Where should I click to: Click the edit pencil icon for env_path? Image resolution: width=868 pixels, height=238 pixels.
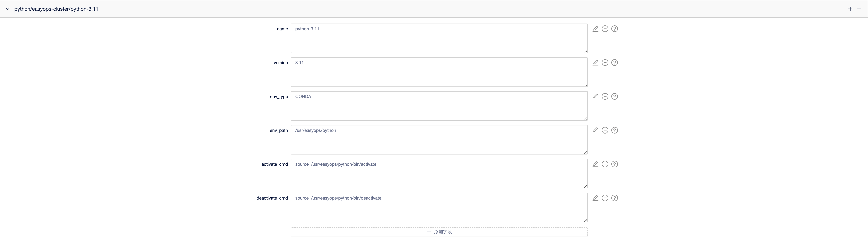(595, 130)
